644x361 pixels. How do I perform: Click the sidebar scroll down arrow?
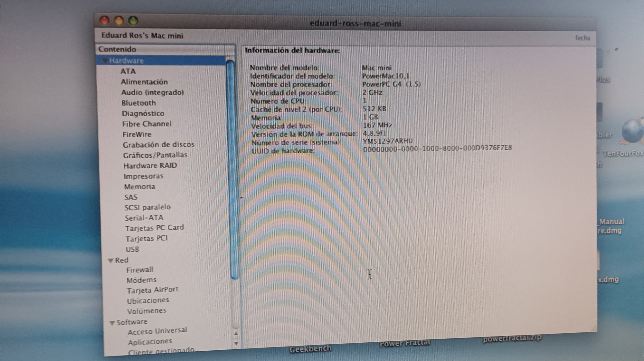[236, 344]
